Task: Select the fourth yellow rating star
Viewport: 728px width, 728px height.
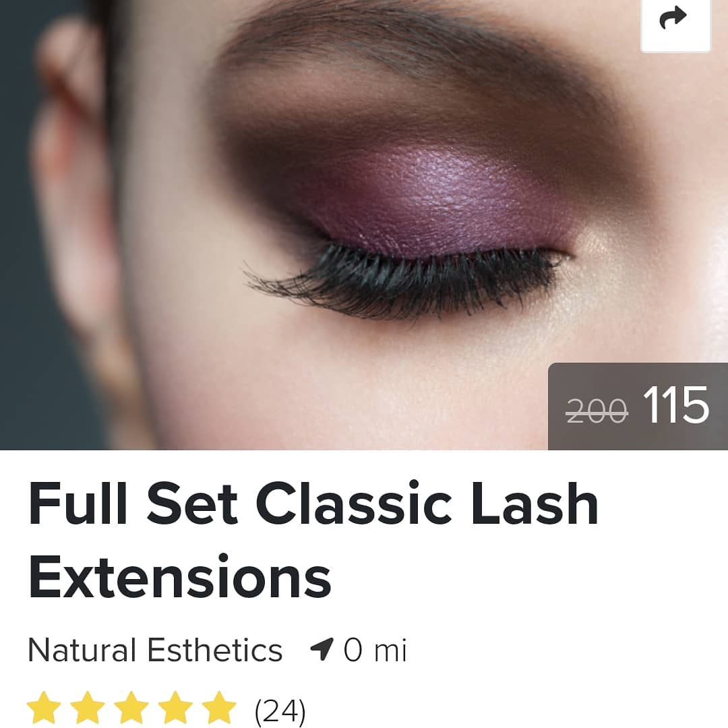Action: point(175,708)
